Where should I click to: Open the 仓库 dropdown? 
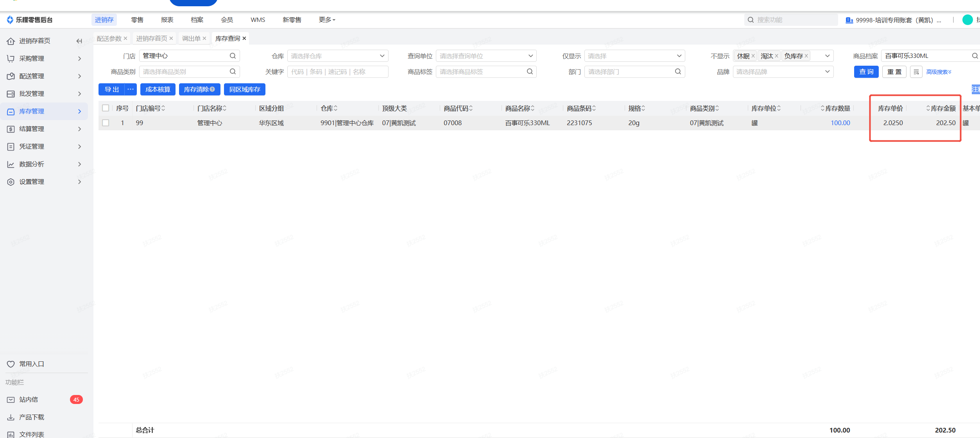click(x=338, y=56)
